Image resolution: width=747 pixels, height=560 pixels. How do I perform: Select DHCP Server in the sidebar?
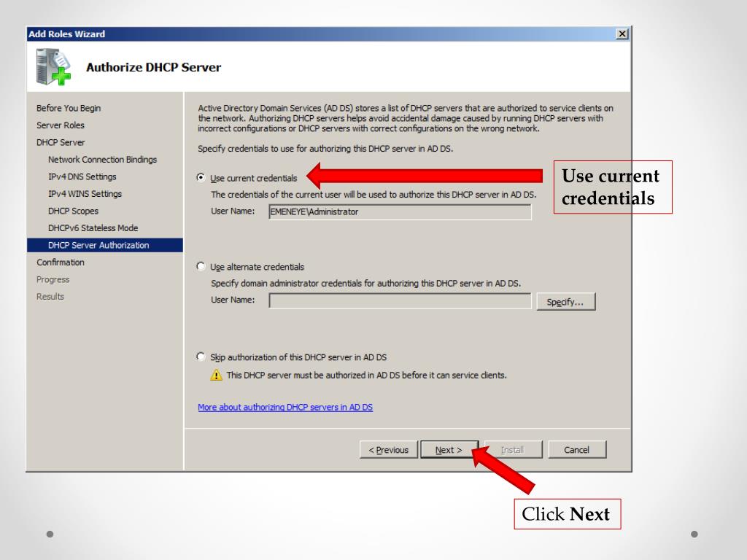click(x=61, y=142)
